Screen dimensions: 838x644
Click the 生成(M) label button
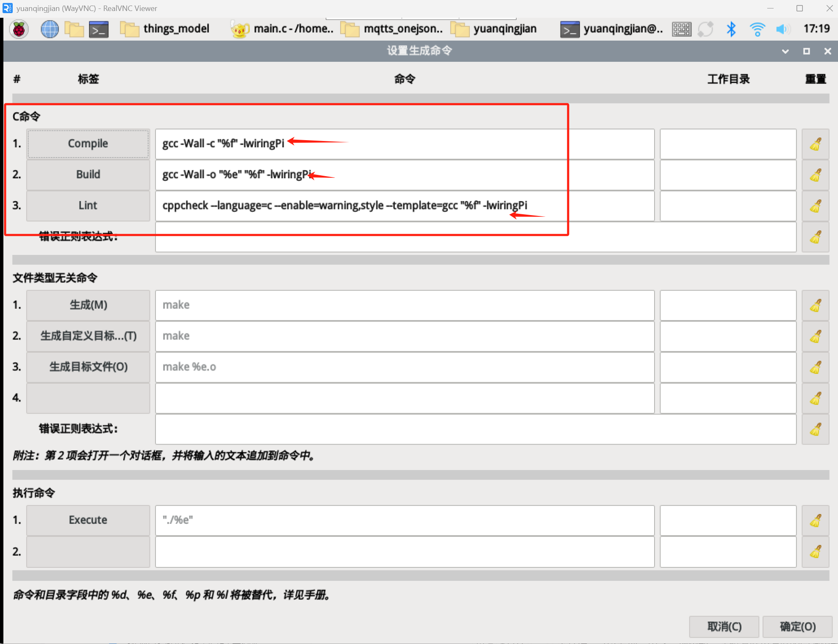(88, 305)
